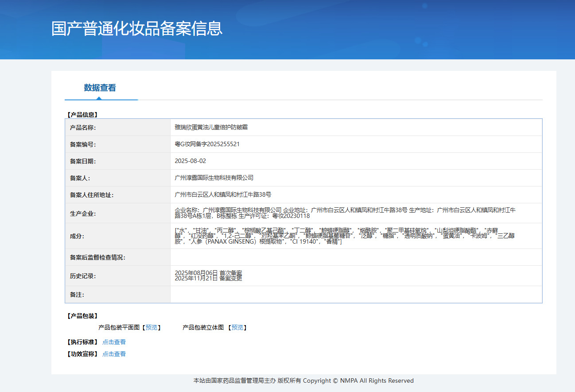Click the empty 备案后监督检查情况 value cell
Viewport: 575px width, 392px height.
click(x=356, y=257)
